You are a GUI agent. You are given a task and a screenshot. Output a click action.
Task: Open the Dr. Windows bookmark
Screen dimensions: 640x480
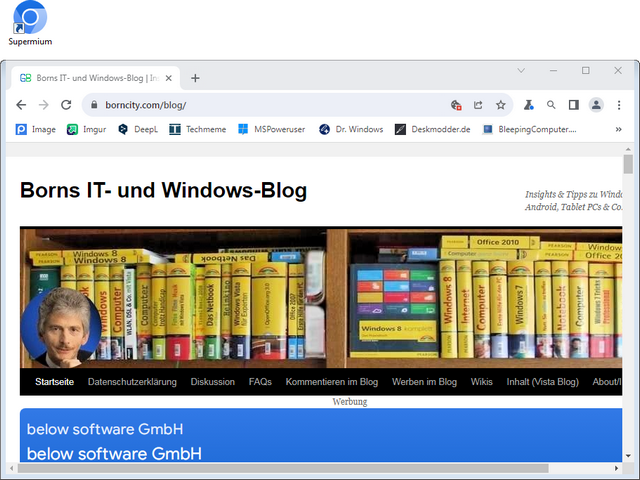click(x=351, y=129)
